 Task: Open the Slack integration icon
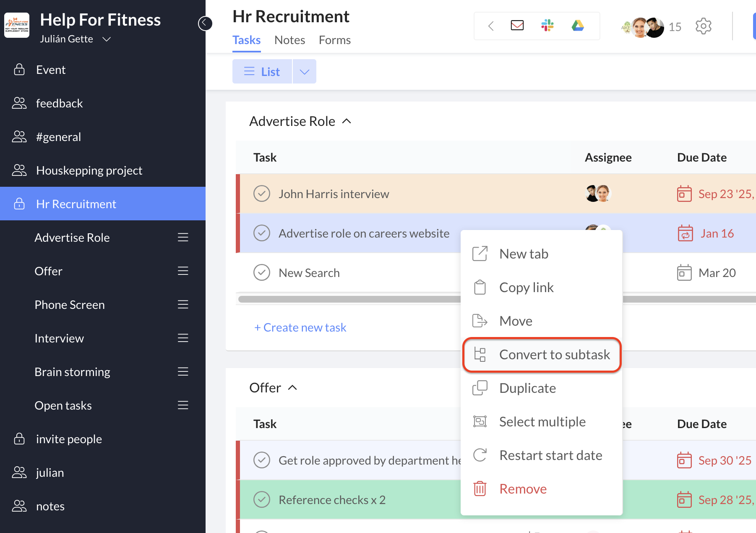click(547, 26)
